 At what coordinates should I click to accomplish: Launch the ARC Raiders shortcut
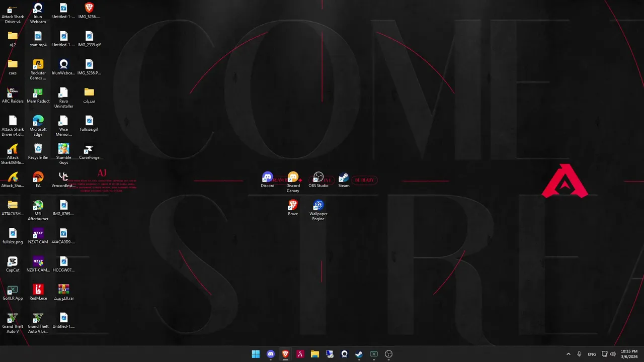click(x=13, y=96)
